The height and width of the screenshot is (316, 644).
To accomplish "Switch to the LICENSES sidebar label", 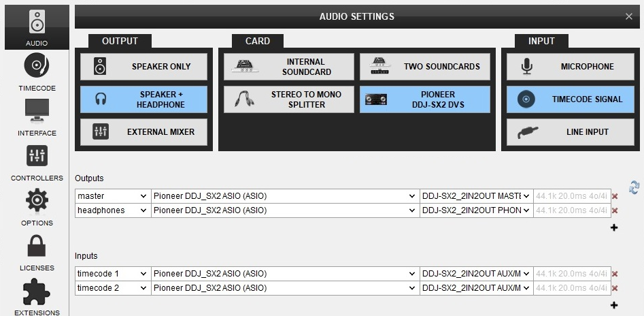I will tap(37, 268).
